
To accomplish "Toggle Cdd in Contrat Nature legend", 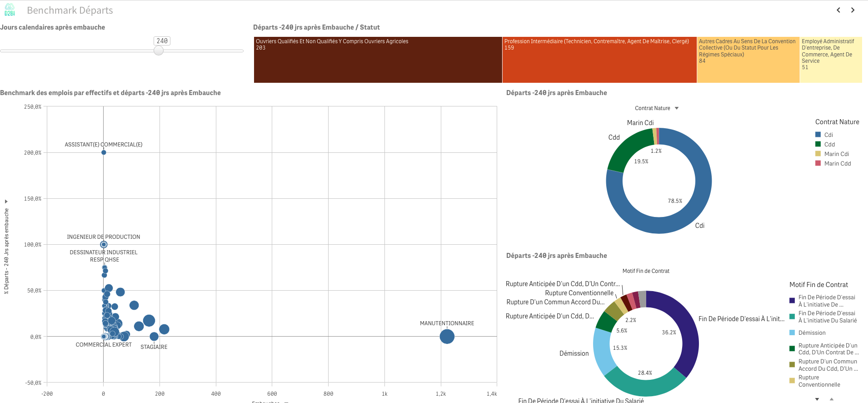I will click(829, 145).
